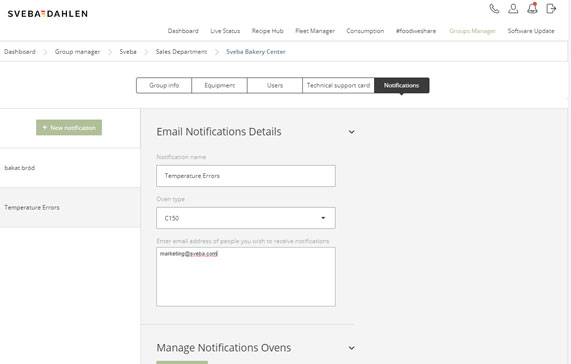Open the Oven type dropdown
571x364 pixels.
[246, 218]
